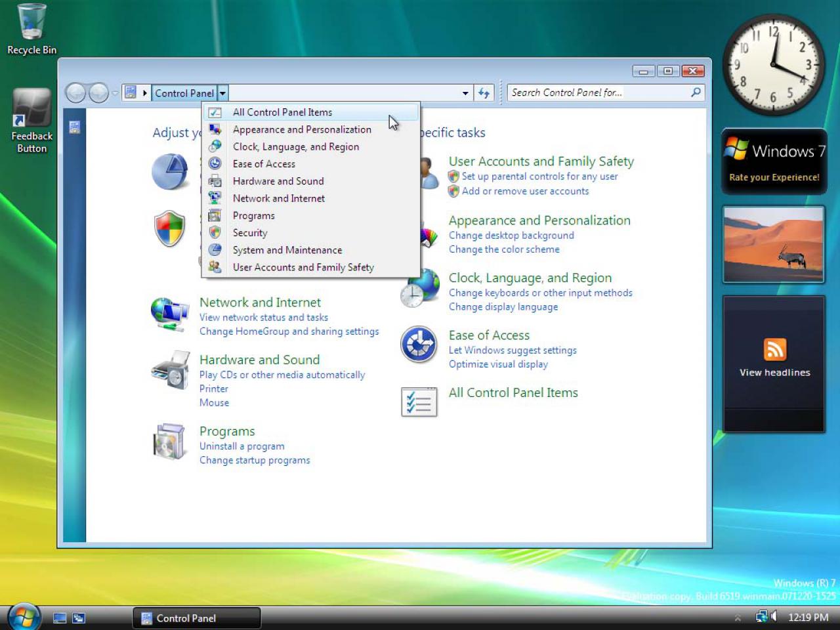Viewport: 840px width, 630px height.
Task: Click the Hardware and Sound category icon
Action: (x=170, y=370)
